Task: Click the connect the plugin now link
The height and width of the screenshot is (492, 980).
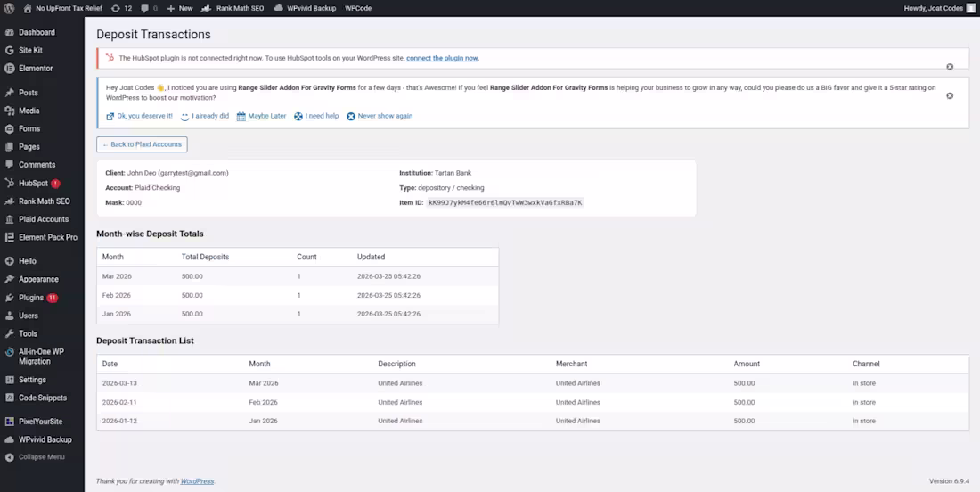Action: 442,58
